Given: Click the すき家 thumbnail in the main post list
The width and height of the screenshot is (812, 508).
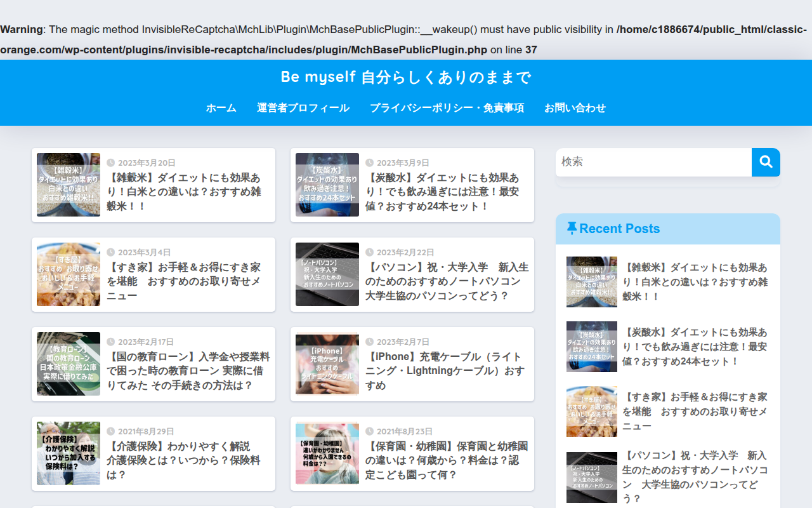Looking at the screenshot, I should click(69, 274).
